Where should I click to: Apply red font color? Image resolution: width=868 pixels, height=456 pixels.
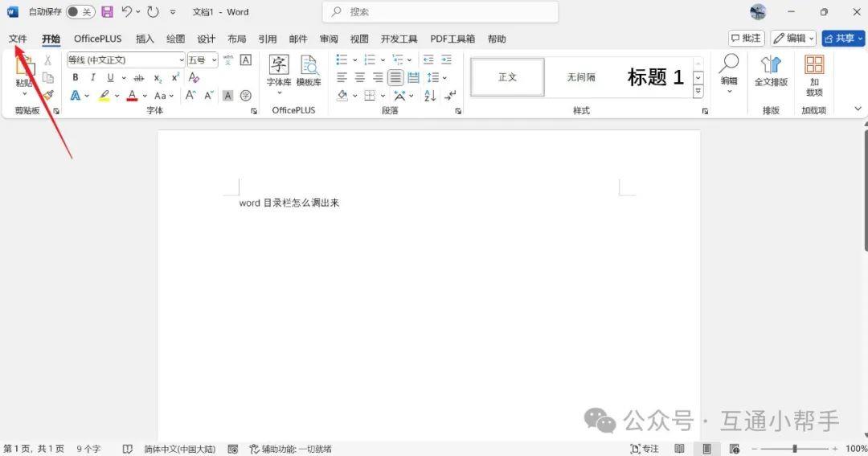(132, 95)
